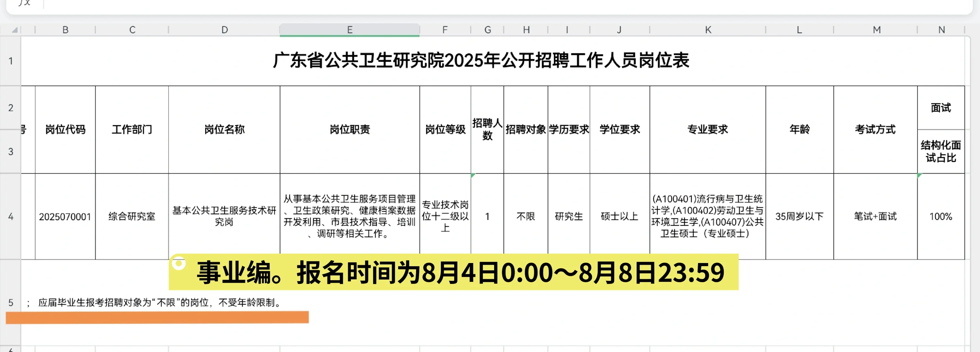980x352 pixels.
Task: Click the 专业技术岗位十二级以上 cell
Action: 445,216
